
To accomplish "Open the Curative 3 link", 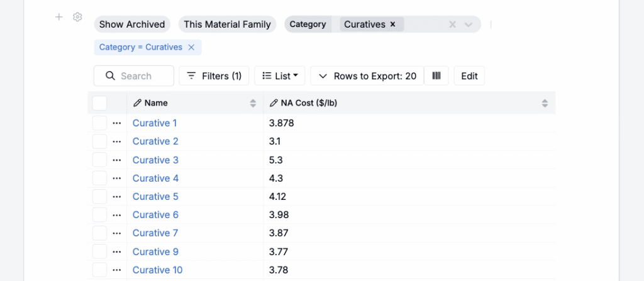I will coord(155,160).
